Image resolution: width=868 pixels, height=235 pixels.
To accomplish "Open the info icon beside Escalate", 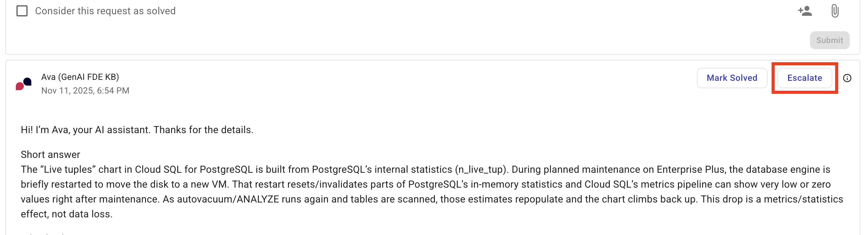I will (x=847, y=78).
